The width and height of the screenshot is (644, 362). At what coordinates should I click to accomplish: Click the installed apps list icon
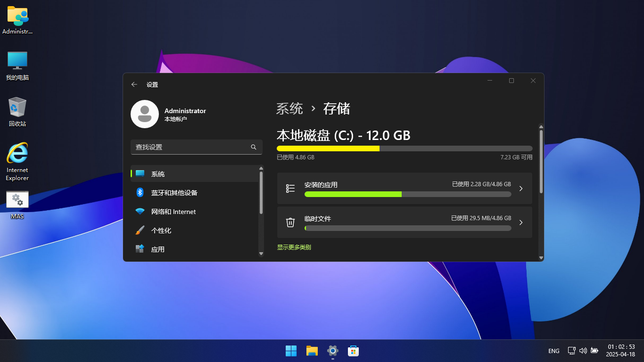(290, 189)
